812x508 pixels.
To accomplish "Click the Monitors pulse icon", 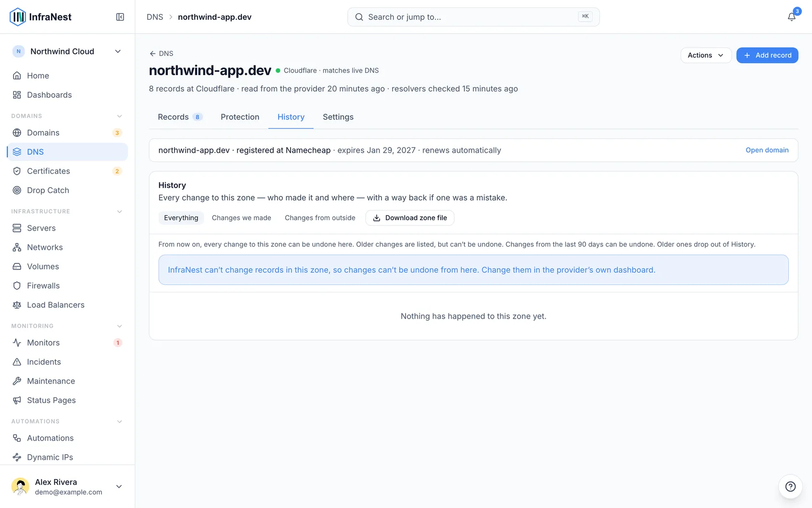I will pos(17,342).
